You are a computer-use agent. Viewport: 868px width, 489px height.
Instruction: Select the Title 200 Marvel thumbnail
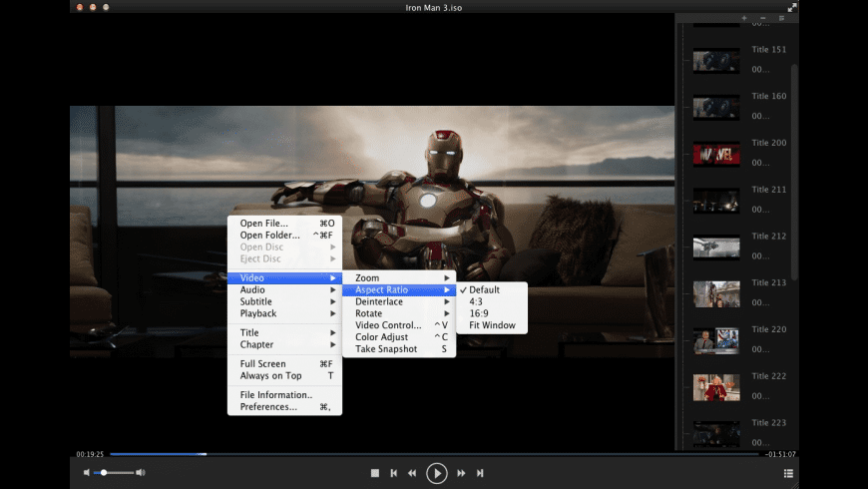(x=716, y=154)
